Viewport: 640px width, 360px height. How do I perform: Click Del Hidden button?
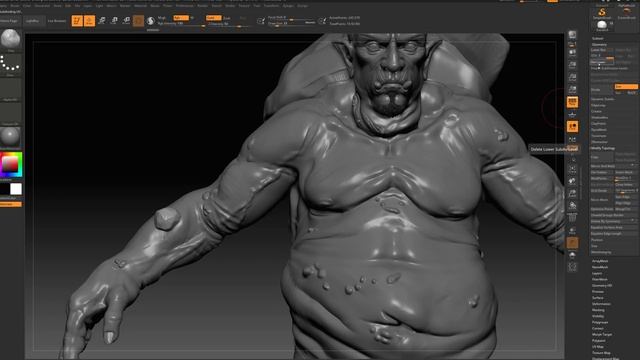(601, 172)
